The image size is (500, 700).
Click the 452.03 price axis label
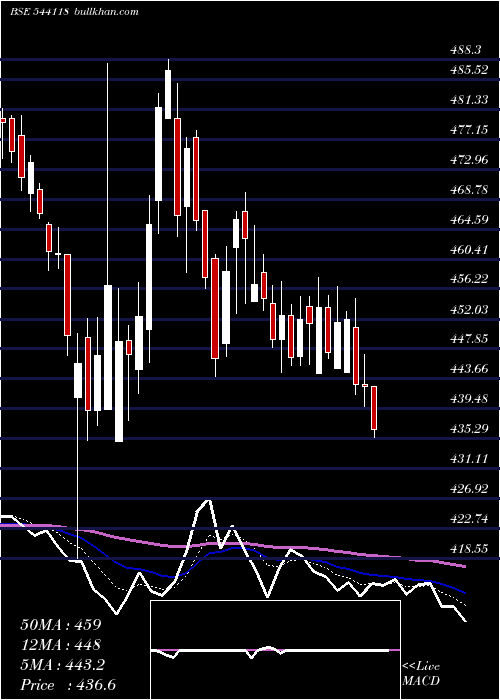pyautogui.click(x=469, y=309)
